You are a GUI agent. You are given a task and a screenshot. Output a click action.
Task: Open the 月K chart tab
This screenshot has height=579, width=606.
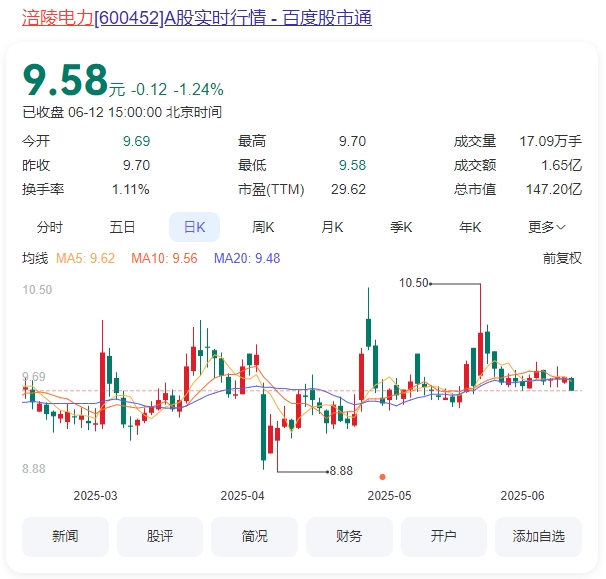332,227
